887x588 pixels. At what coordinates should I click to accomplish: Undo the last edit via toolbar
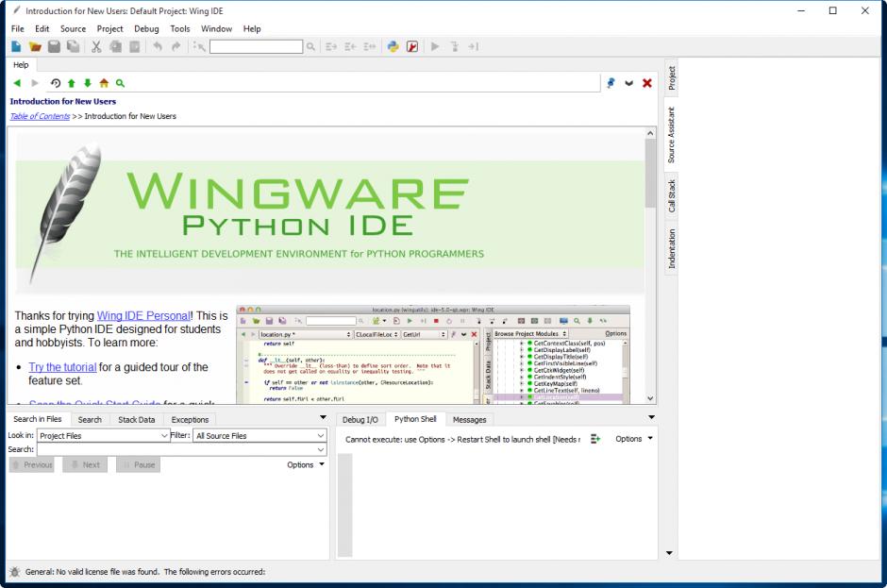pos(158,46)
